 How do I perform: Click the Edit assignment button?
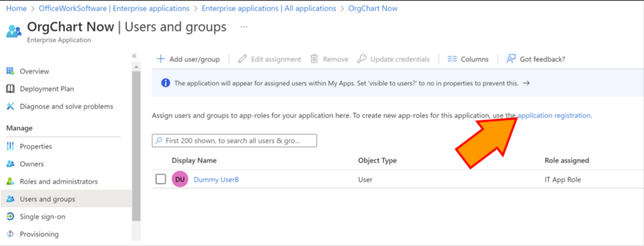(269, 59)
